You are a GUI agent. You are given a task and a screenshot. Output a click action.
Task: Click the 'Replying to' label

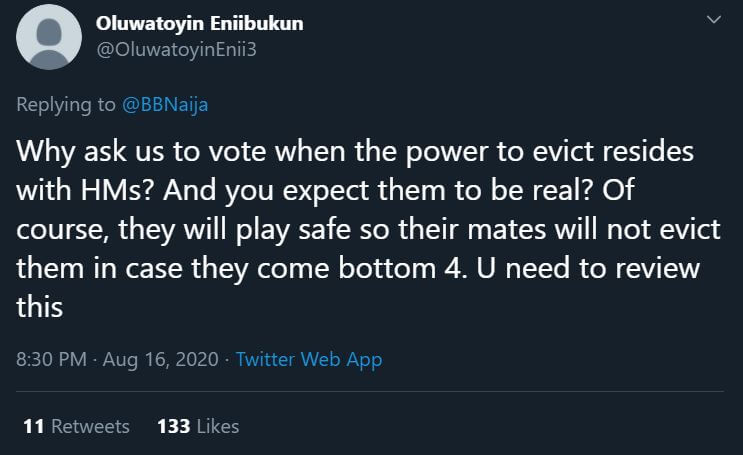(66, 105)
